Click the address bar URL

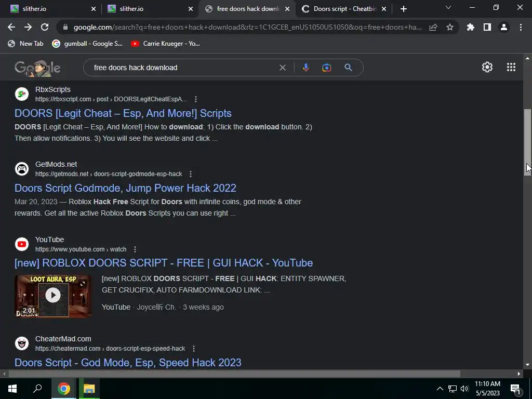tap(247, 27)
